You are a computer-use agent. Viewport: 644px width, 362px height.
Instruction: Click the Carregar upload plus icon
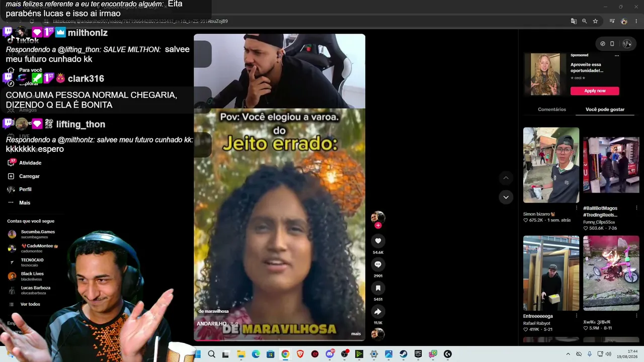pyautogui.click(x=11, y=176)
